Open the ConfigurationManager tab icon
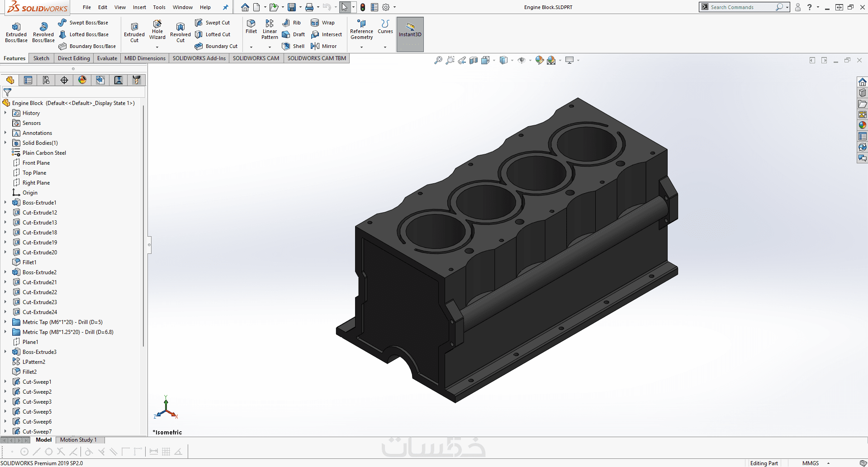The image size is (868, 467). (x=46, y=80)
